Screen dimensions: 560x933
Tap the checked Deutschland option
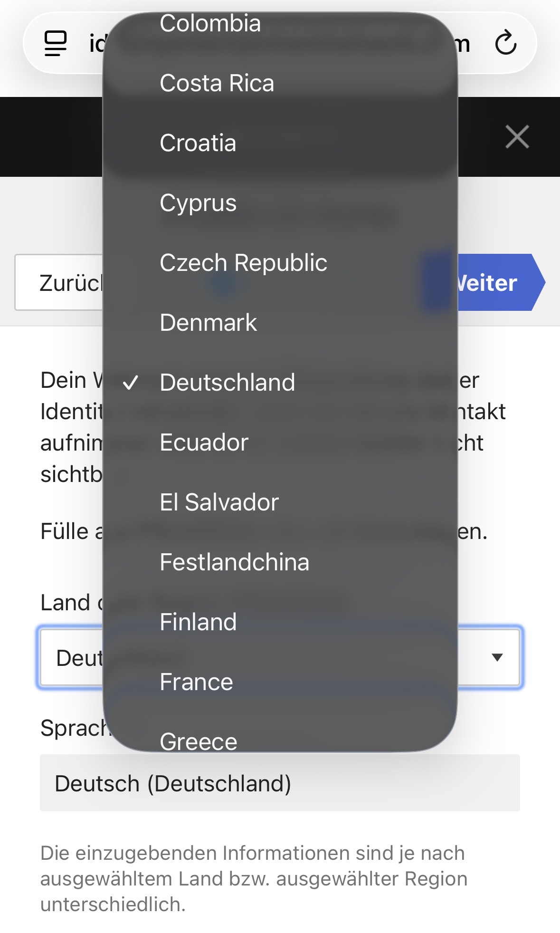pos(227,383)
